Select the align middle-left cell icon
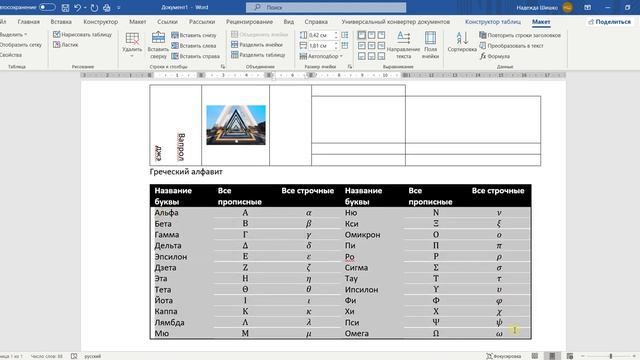The image size is (640, 360). coord(362,46)
